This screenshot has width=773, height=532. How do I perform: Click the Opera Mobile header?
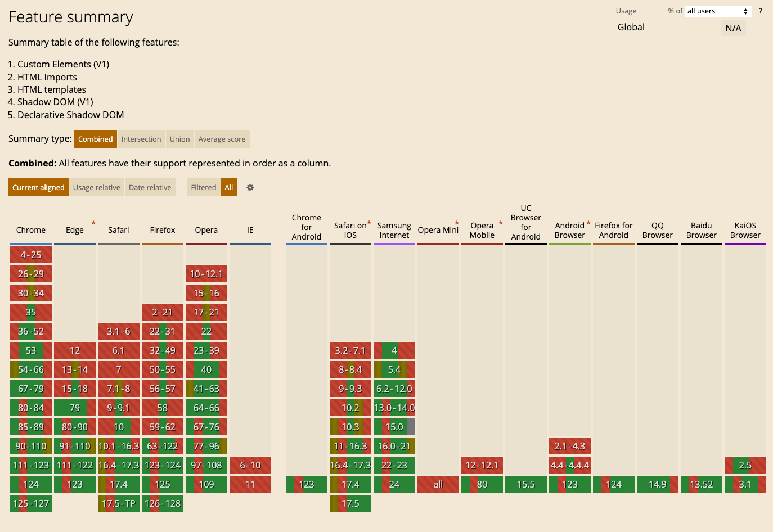click(482, 230)
